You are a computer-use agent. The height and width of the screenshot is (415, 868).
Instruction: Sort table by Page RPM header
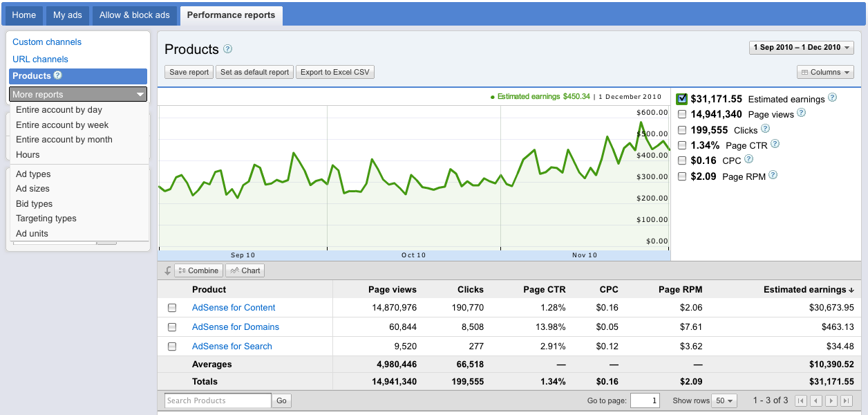pyautogui.click(x=681, y=290)
